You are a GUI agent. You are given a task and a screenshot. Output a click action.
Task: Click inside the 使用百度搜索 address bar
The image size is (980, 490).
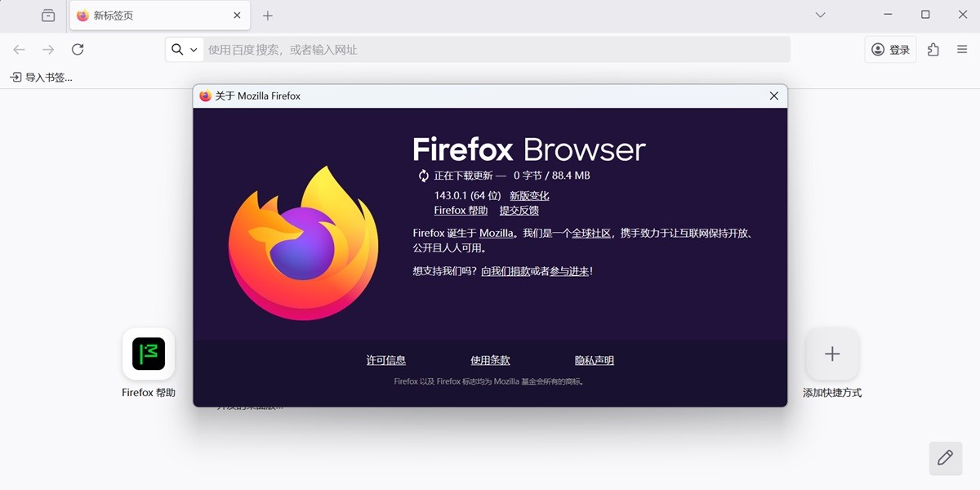(408, 49)
